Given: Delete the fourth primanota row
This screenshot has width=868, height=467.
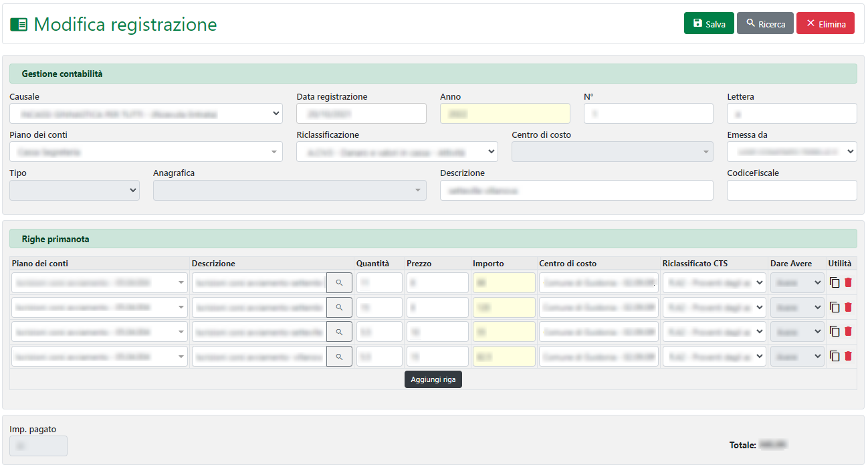Looking at the screenshot, I should [849, 356].
